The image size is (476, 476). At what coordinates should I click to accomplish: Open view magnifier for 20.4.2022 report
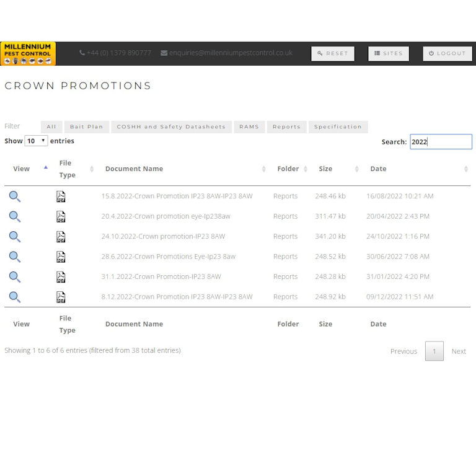15,216
